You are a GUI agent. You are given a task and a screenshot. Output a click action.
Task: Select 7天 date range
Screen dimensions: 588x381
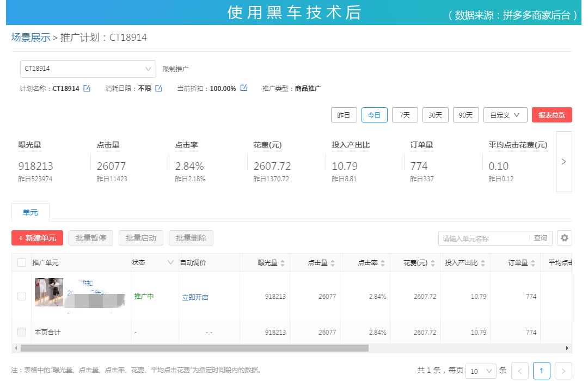tap(405, 115)
